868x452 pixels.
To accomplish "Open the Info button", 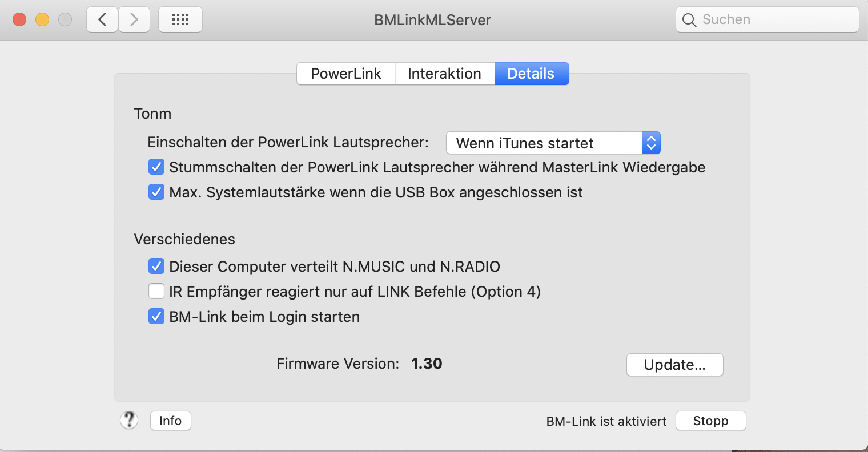I will tap(171, 421).
